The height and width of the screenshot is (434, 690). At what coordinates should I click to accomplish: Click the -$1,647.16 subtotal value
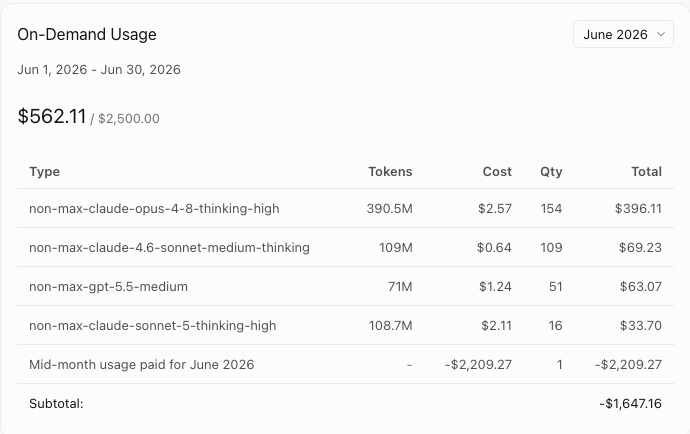tap(630, 404)
